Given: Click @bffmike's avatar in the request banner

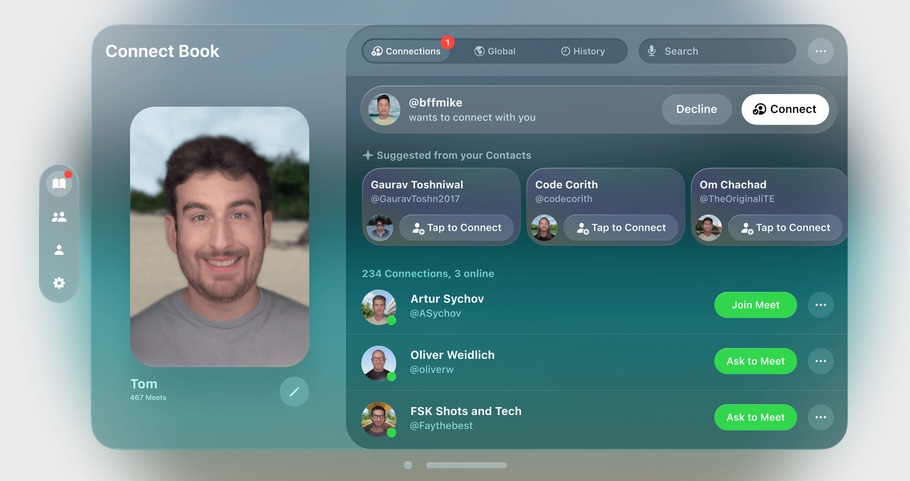Looking at the screenshot, I should point(384,110).
